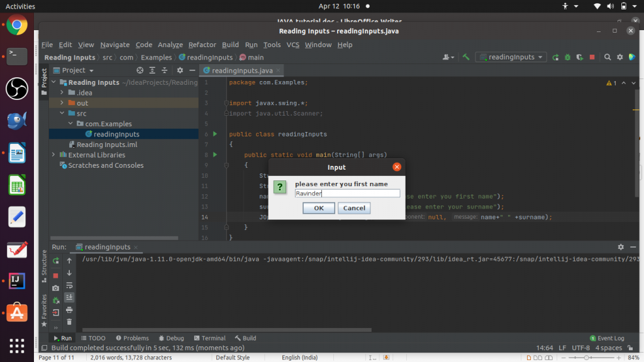
Task: Open Search Everywhere magnifier icon
Action: point(607,57)
